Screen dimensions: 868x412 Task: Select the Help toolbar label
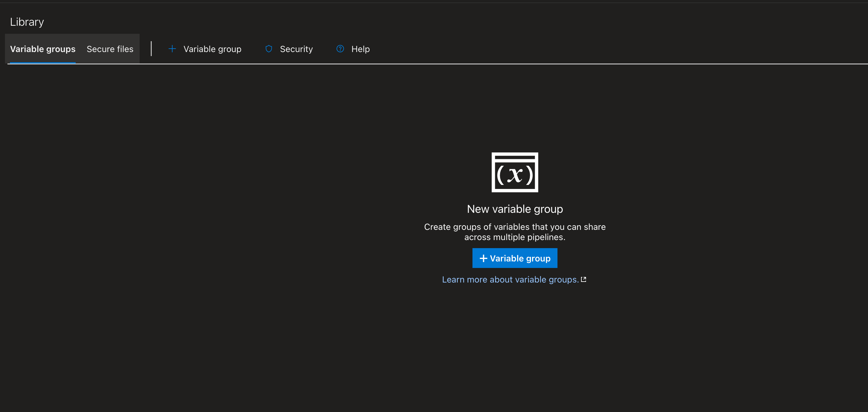click(360, 49)
